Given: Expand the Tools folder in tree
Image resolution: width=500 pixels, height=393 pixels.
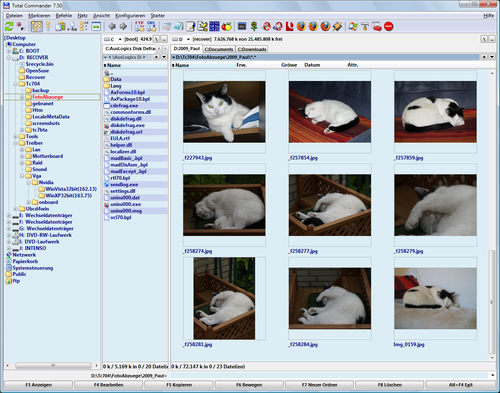Looking at the screenshot, I should pyautogui.click(x=15, y=136).
